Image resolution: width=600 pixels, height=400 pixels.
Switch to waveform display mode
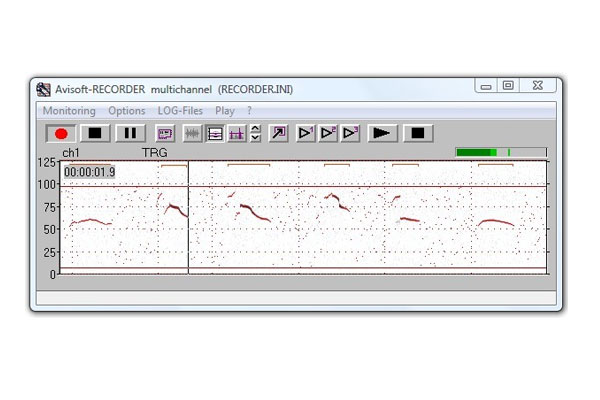[x=192, y=134]
